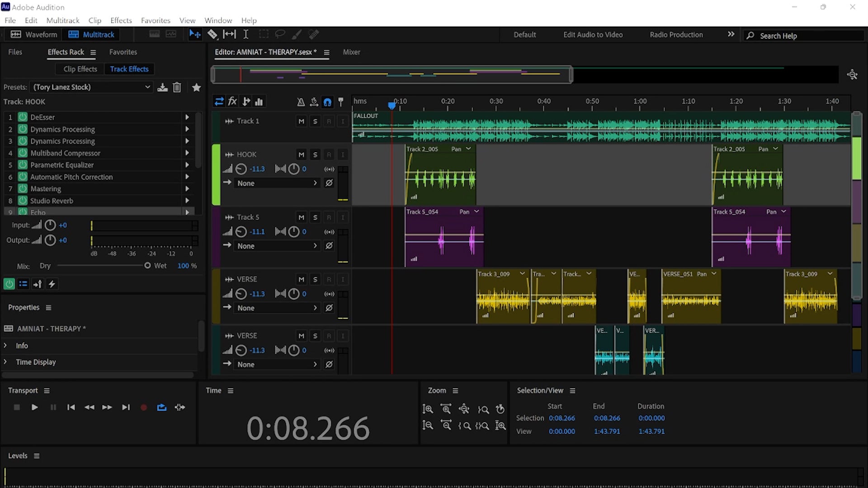Switch to Clip Effects view
The image size is (868, 488).
tap(80, 69)
